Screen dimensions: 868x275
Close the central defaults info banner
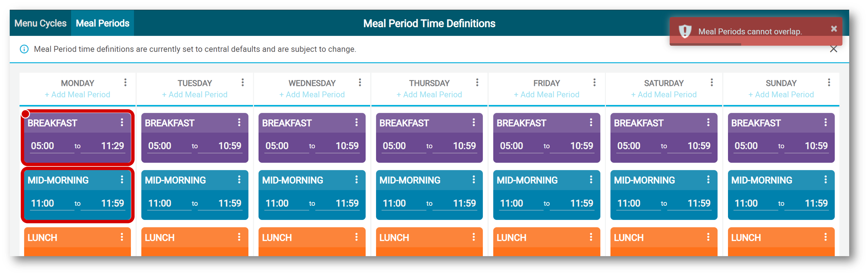tap(834, 49)
